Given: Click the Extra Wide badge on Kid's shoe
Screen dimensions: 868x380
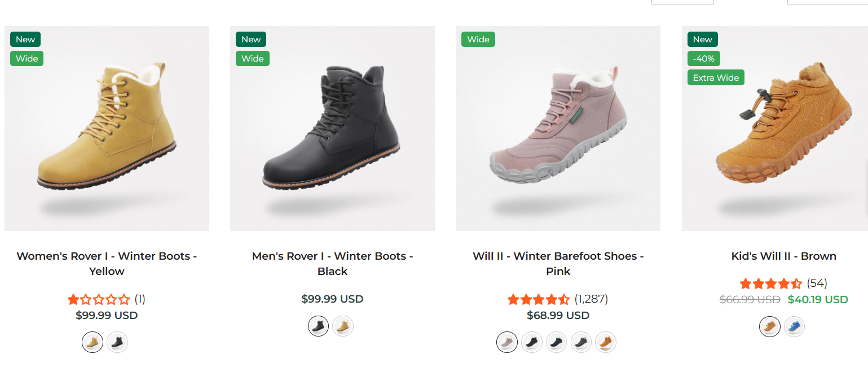Looking at the screenshot, I should pos(716,78).
